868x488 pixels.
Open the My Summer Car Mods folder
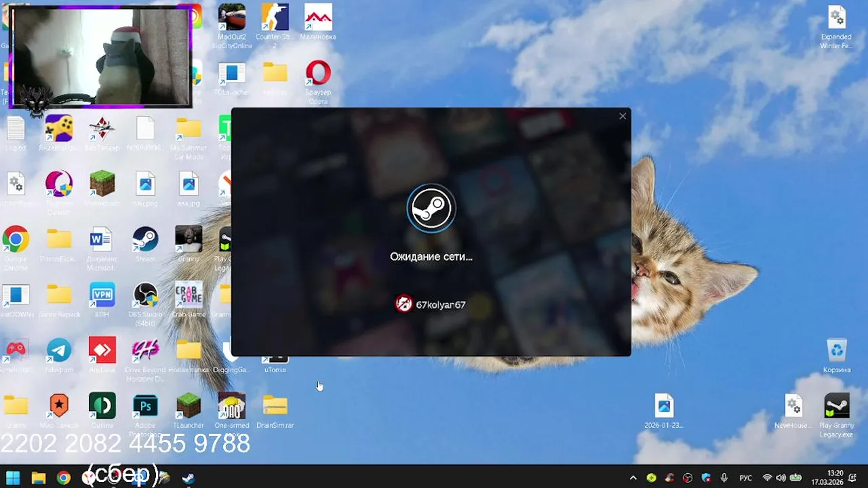point(189,138)
